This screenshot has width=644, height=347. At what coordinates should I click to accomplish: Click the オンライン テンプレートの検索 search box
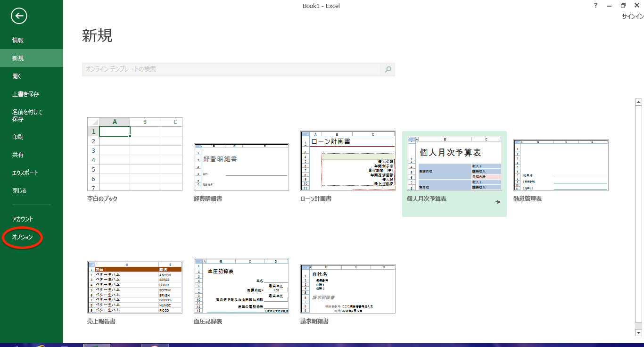pyautogui.click(x=231, y=69)
